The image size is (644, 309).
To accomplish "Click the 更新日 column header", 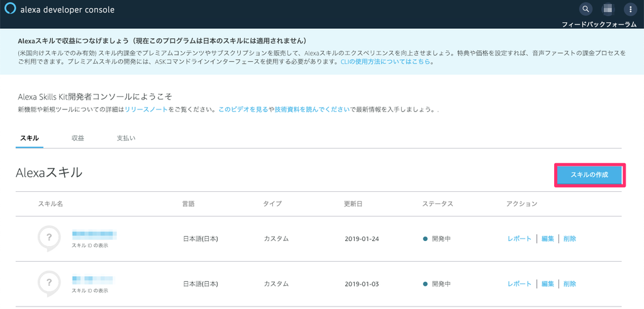I will coord(353,204).
